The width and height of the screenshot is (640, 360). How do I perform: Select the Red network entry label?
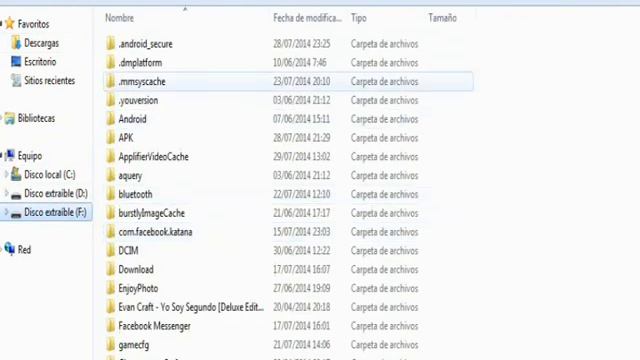24,249
